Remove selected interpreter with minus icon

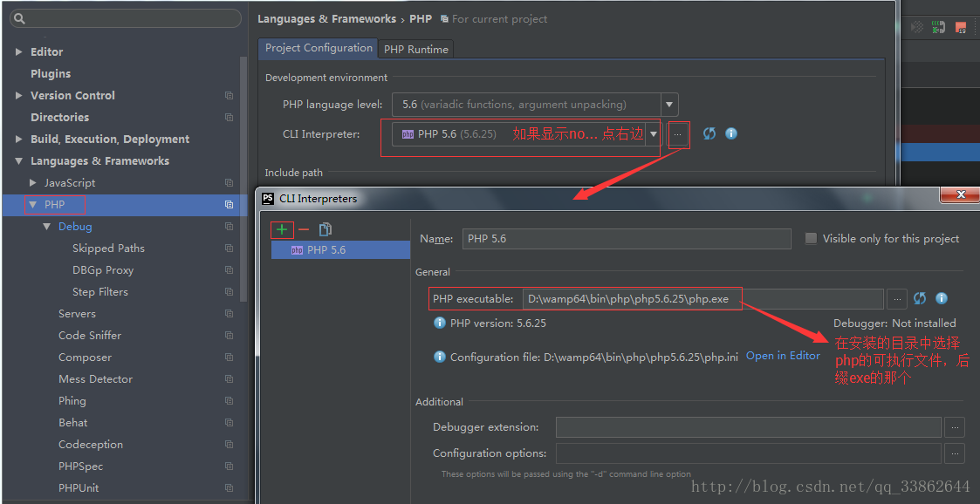click(x=304, y=230)
